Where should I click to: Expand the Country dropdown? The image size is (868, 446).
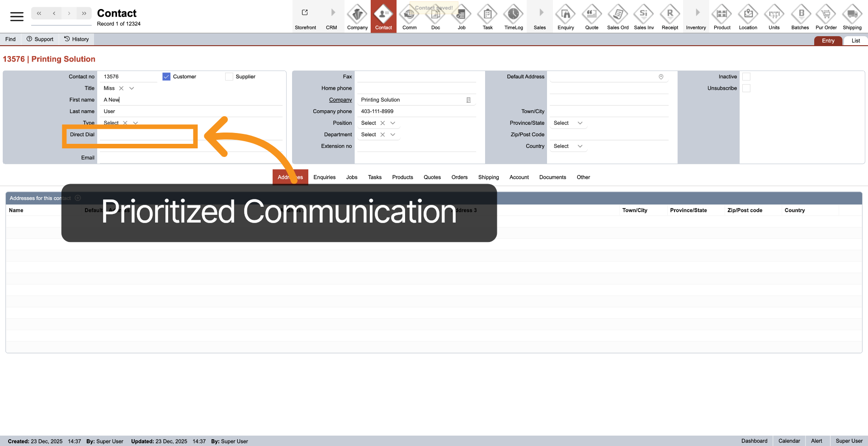click(x=580, y=146)
